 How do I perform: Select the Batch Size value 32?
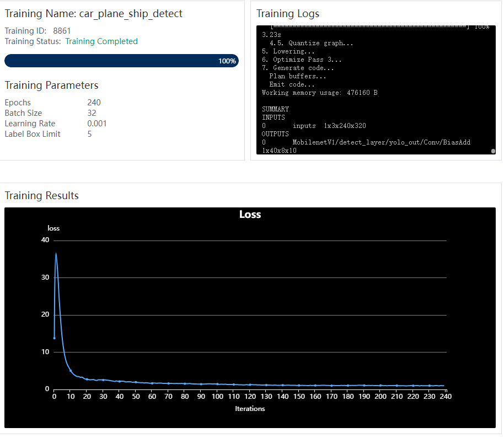[x=92, y=113]
